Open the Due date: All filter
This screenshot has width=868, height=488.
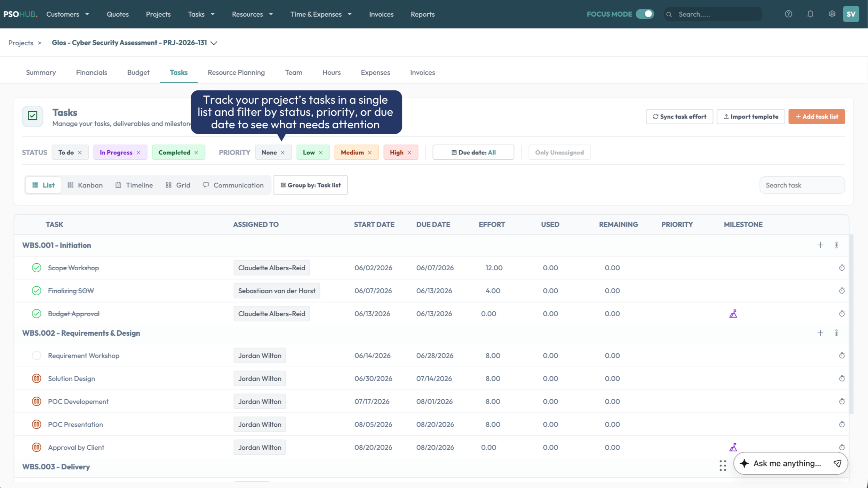(x=473, y=152)
